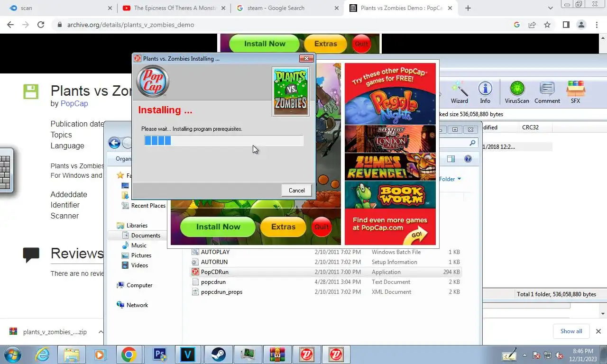Open Chrome three-dot menu
The width and height of the screenshot is (607, 364).
(597, 25)
